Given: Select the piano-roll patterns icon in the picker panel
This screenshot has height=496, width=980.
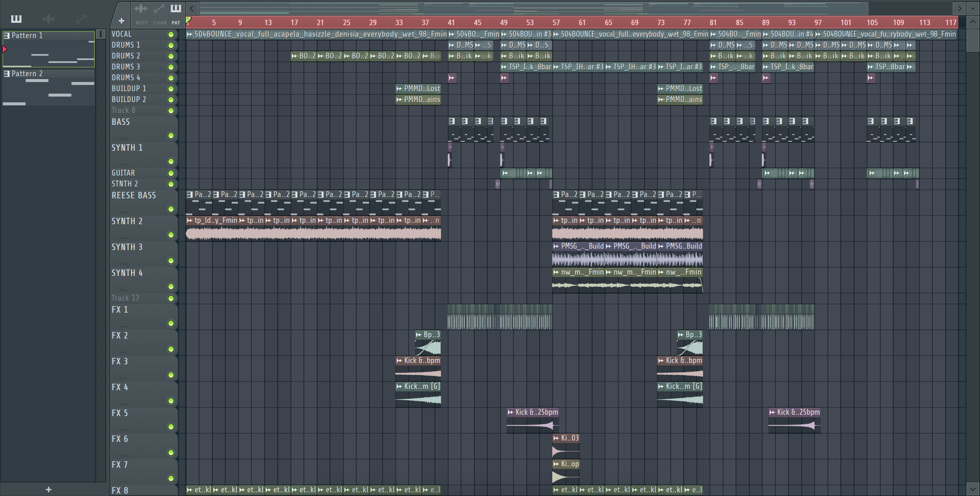Looking at the screenshot, I should pyautogui.click(x=16, y=19).
